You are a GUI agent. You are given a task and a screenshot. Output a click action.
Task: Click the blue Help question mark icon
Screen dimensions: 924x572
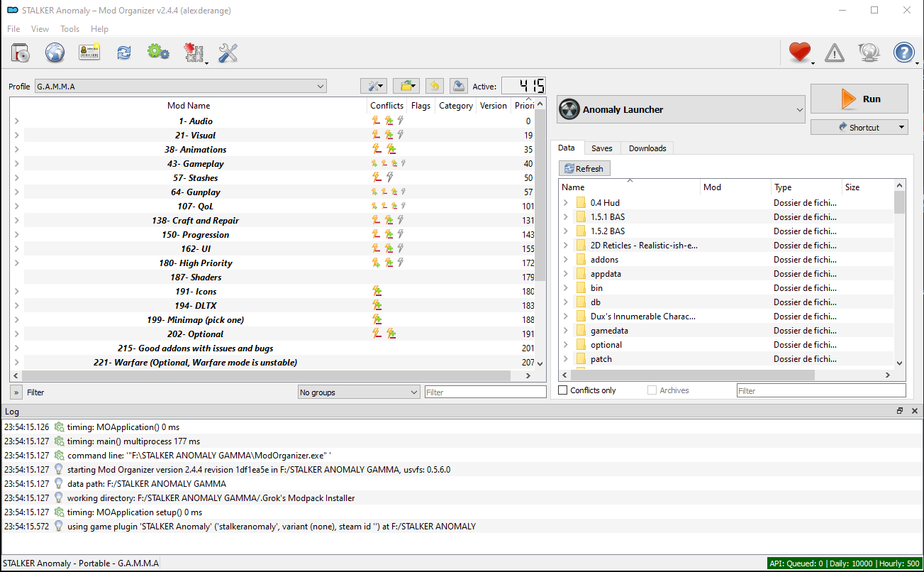coord(904,53)
